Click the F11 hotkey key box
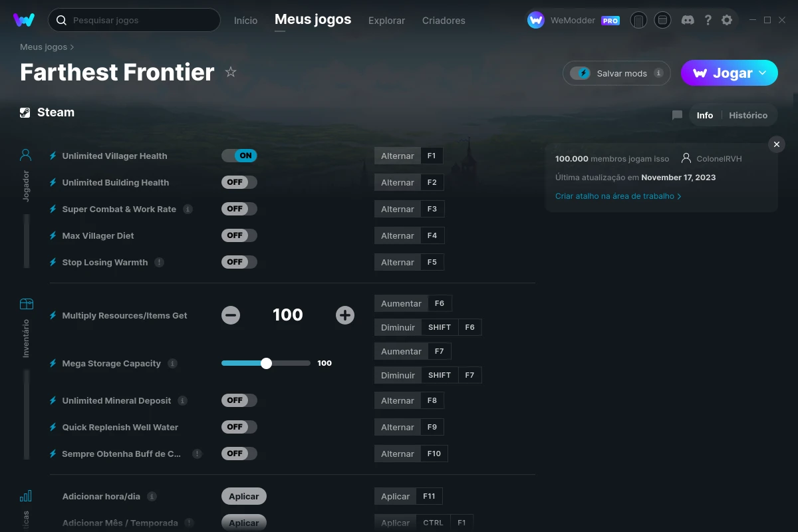Screen dimensions: 798x532 point(429,496)
